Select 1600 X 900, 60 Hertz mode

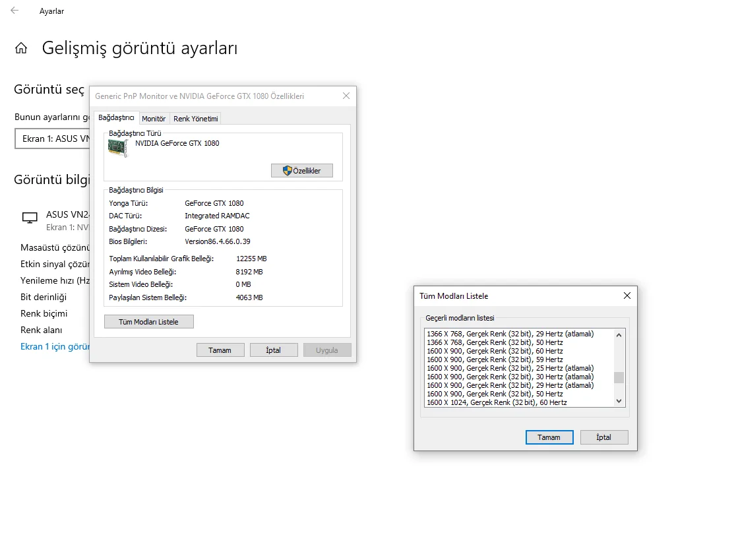tap(495, 351)
